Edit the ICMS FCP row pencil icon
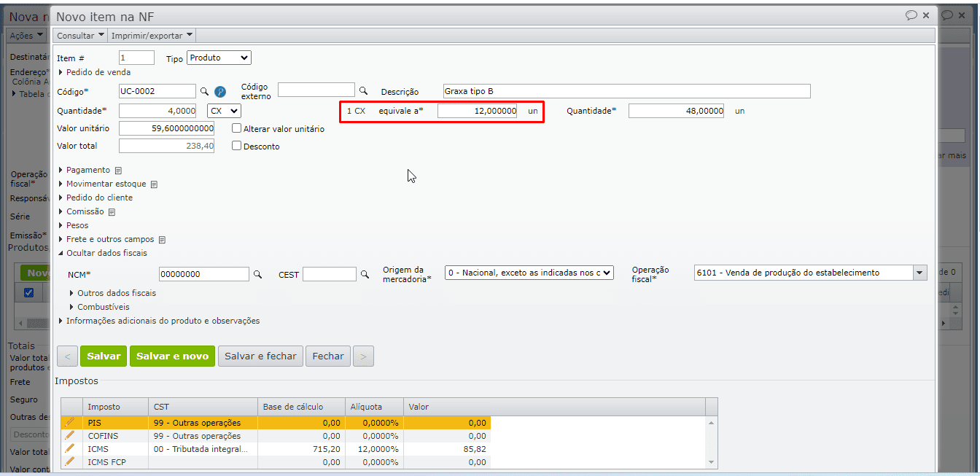980x476 pixels. 70,461
